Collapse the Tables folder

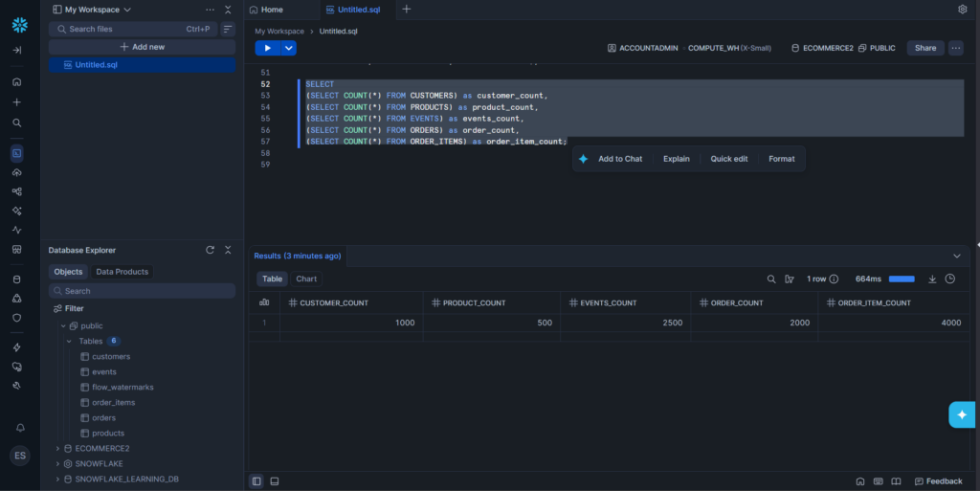(69, 341)
